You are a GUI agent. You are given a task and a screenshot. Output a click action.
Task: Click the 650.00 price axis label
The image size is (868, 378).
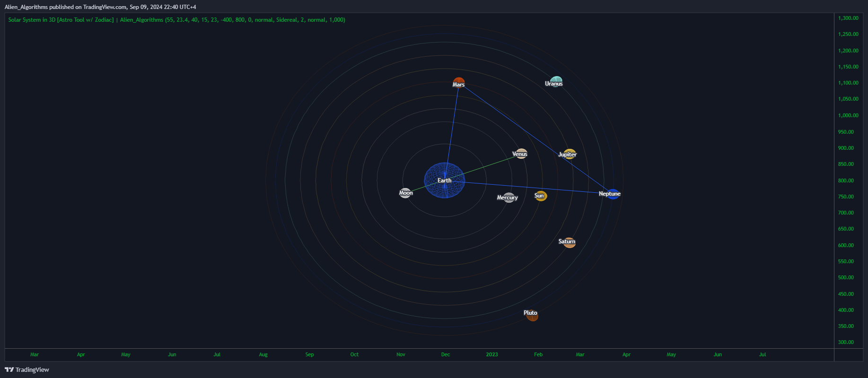(x=846, y=229)
